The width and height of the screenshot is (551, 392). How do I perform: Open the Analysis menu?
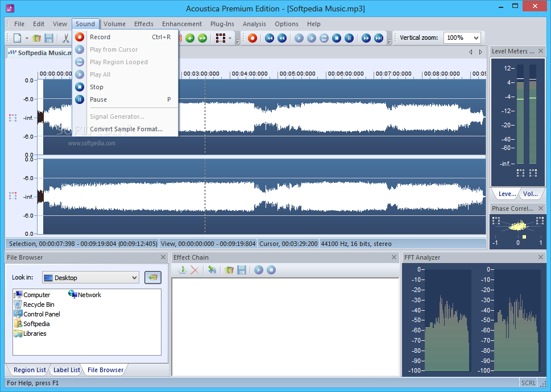(254, 24)
